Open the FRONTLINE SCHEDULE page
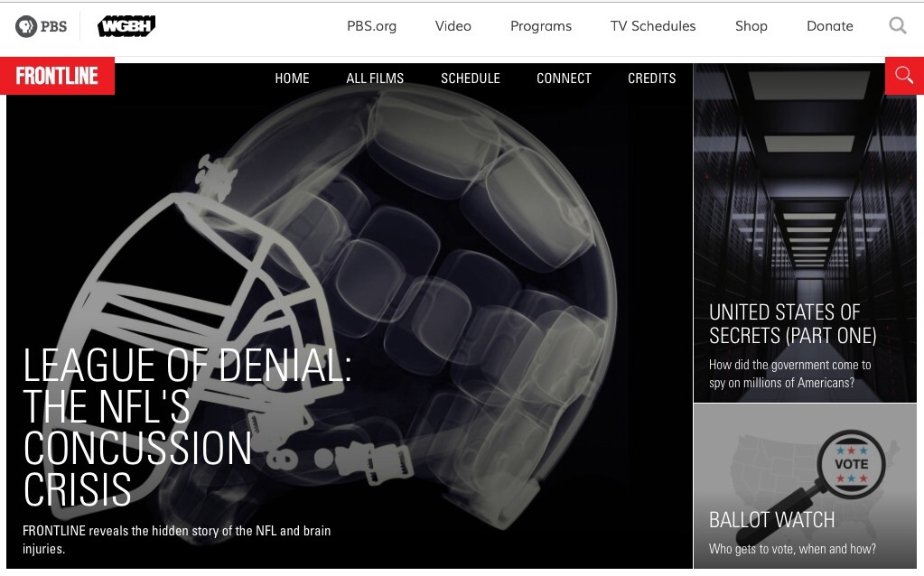 [x=470, y=79]
